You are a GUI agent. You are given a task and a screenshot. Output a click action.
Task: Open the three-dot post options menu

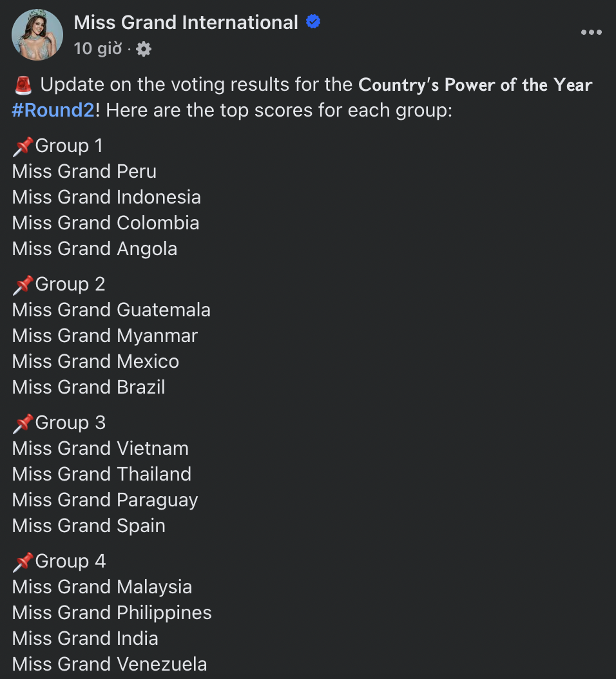click(x=592, y=32)
